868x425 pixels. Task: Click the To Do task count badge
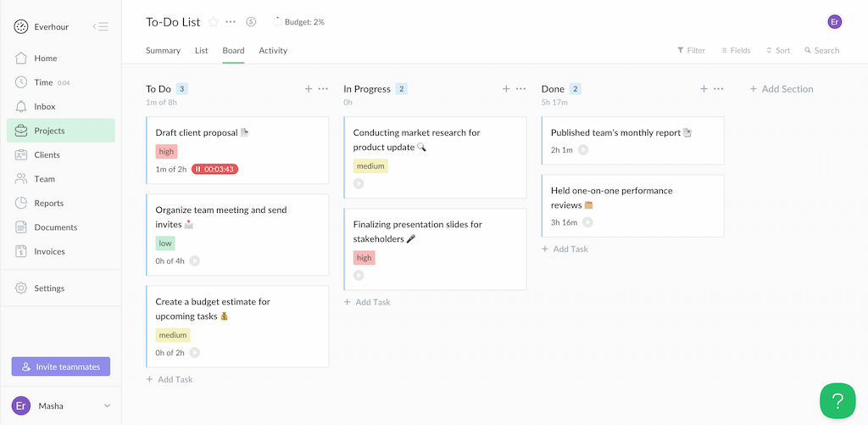(182, 89)
